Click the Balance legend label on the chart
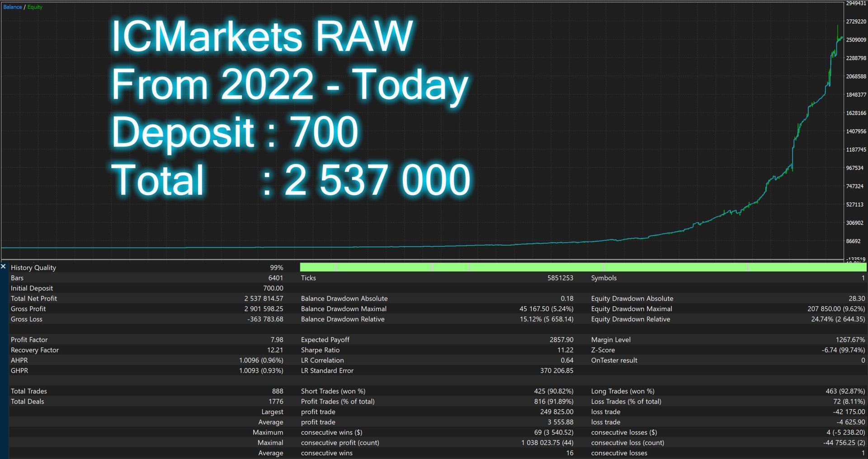Image resolution: width=868 pixels, height=459 pixels. click(13, 7)
